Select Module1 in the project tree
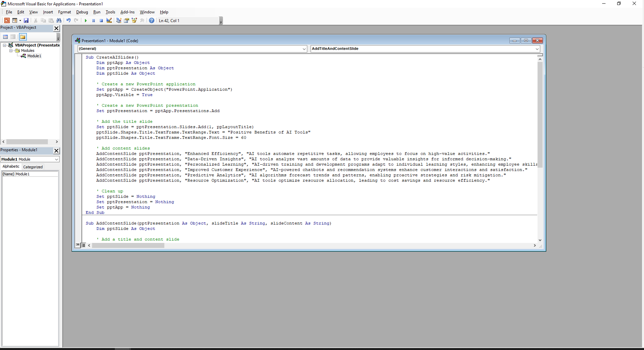 point(34,56)
